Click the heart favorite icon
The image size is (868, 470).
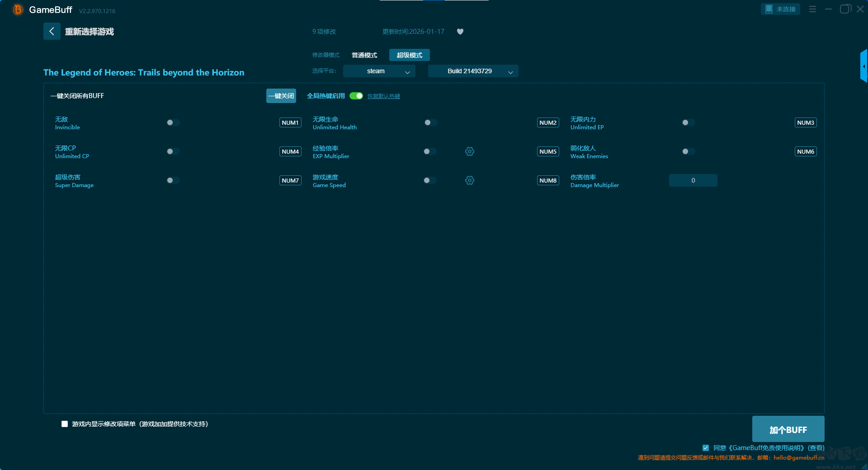pos(460,32)
